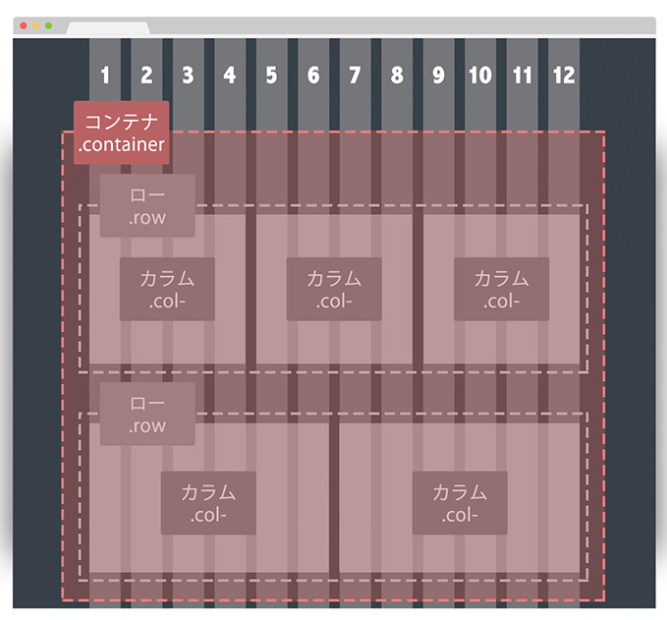
Task: Click the red close dot in title bar
Action: point(23,26)
